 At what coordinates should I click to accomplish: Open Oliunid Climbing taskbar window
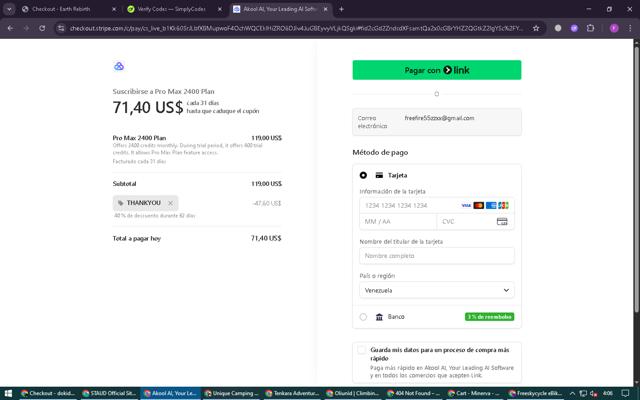coord(353,393)
